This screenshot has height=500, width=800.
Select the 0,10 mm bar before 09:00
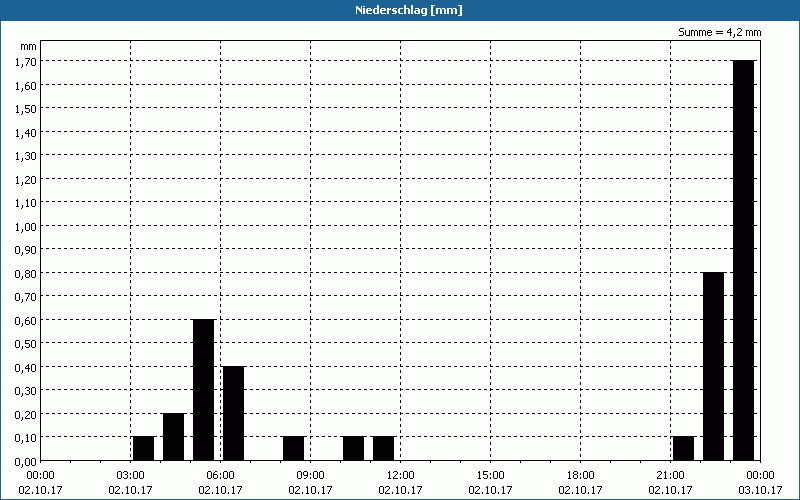293,448
